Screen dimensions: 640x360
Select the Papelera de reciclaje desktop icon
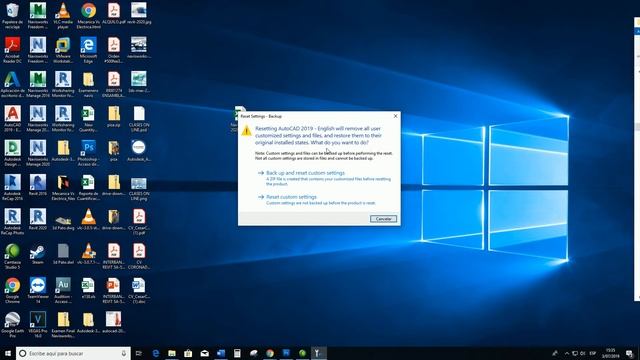click(x=13, y=16)
